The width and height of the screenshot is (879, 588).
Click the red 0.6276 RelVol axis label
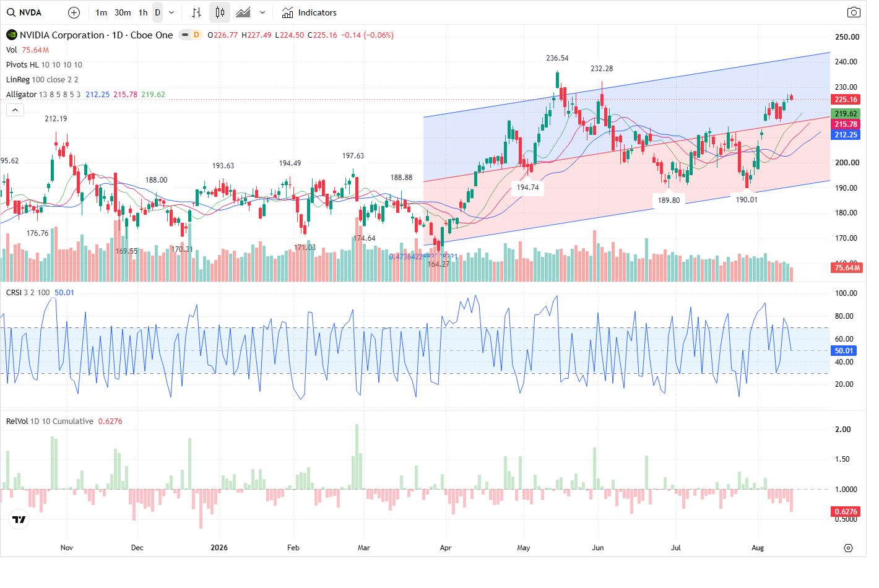coord(846,512)
